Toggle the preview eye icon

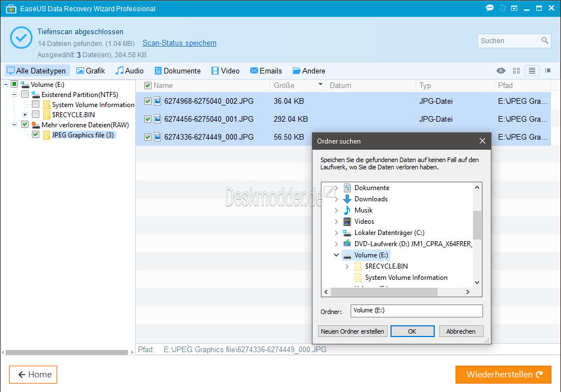pos(501,71)
